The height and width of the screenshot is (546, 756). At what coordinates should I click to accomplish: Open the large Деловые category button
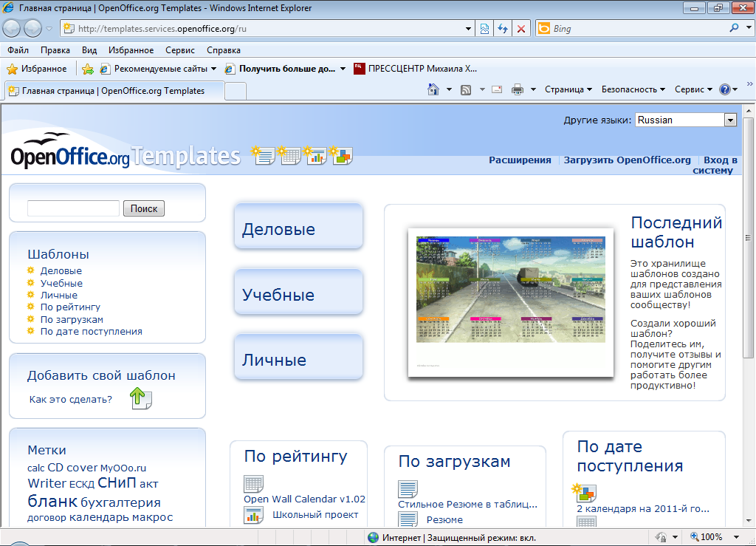tap(298, 227)
